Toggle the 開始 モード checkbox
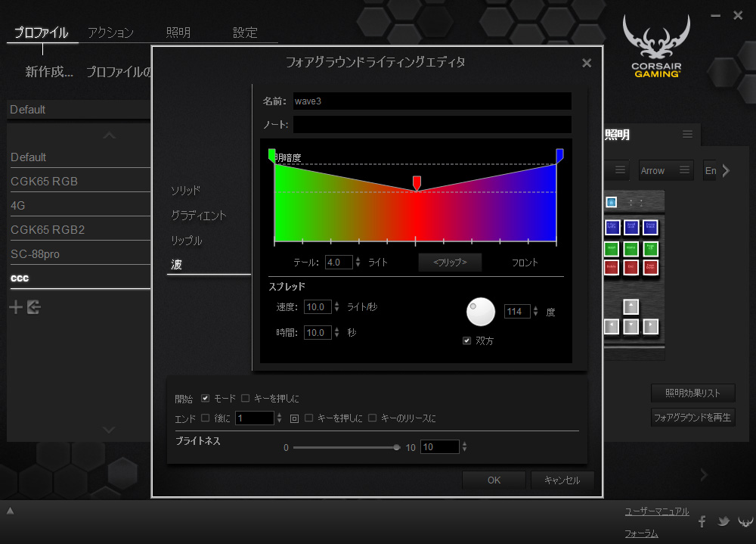Image resolution: width=756 pixels, height=544 pixels. pos(206,398)
